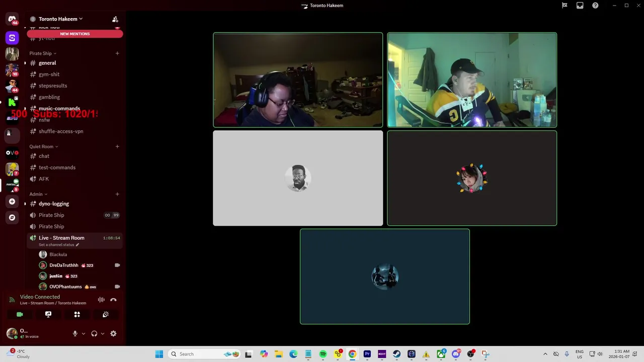Open Google Chrome from the taskbar
The width and height of the screenshot is (644, 362).
[x=352, y=354]
